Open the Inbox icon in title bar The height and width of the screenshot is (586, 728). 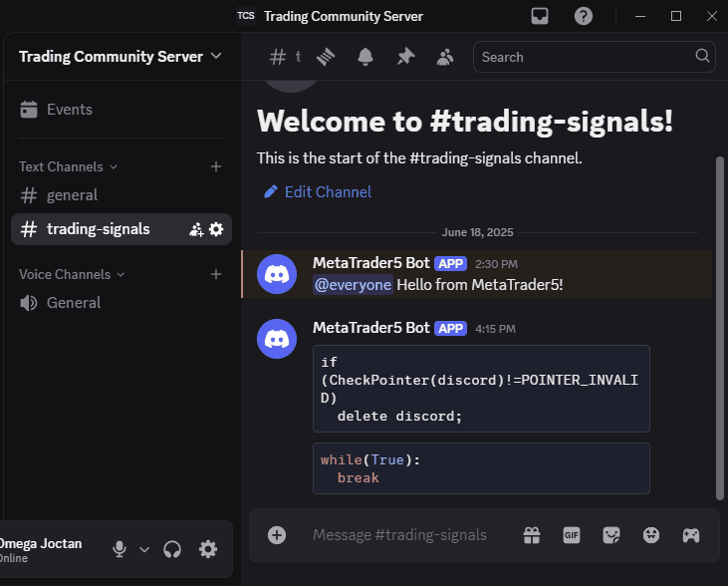(x=540, y=16)
